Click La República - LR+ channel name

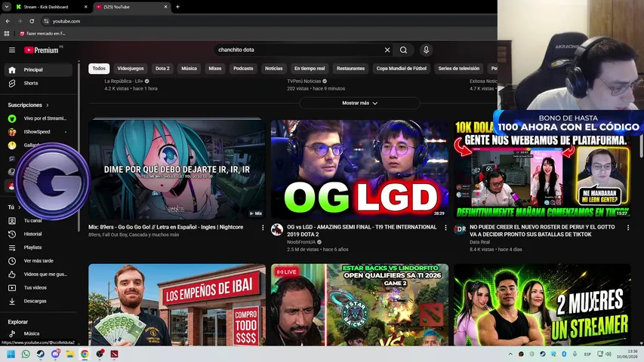(124, 81)
